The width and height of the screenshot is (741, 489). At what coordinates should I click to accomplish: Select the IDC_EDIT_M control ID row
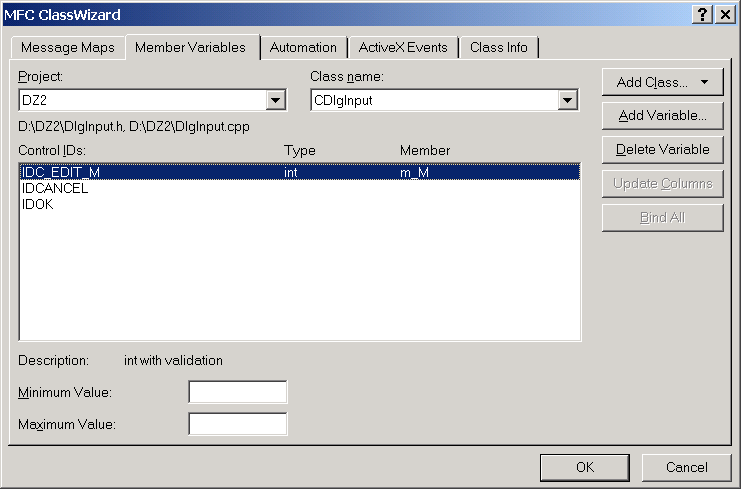(300, 172)
